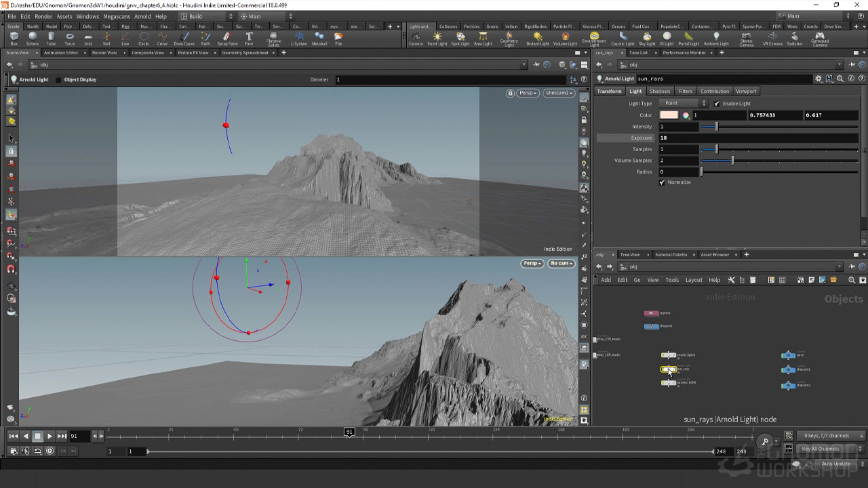Image resolution: width=868 pixels, height=488 pixels.
Task: Select the Torus shelf tool
Action: point(69,39)
